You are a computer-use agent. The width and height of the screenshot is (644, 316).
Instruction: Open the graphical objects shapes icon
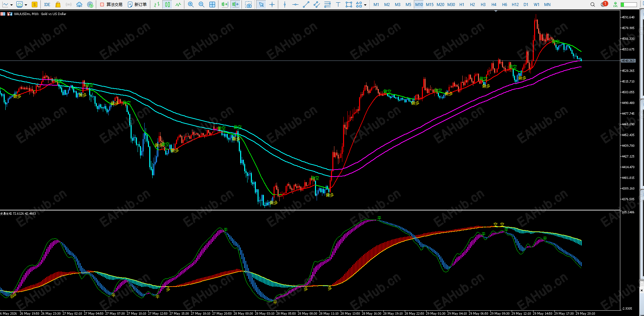[359, 5]
